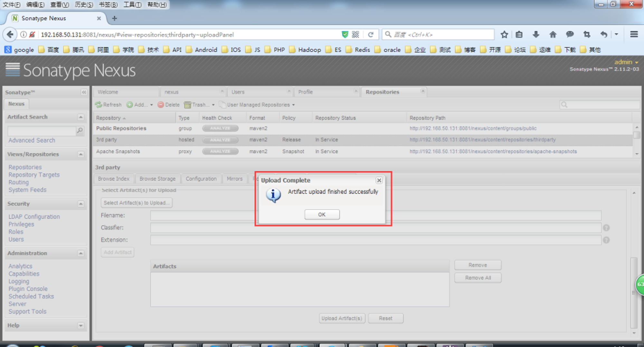This screenshot has width=644, height=347.
Task: Open the thirdparty repository path URL
Action: coord(483,140)
